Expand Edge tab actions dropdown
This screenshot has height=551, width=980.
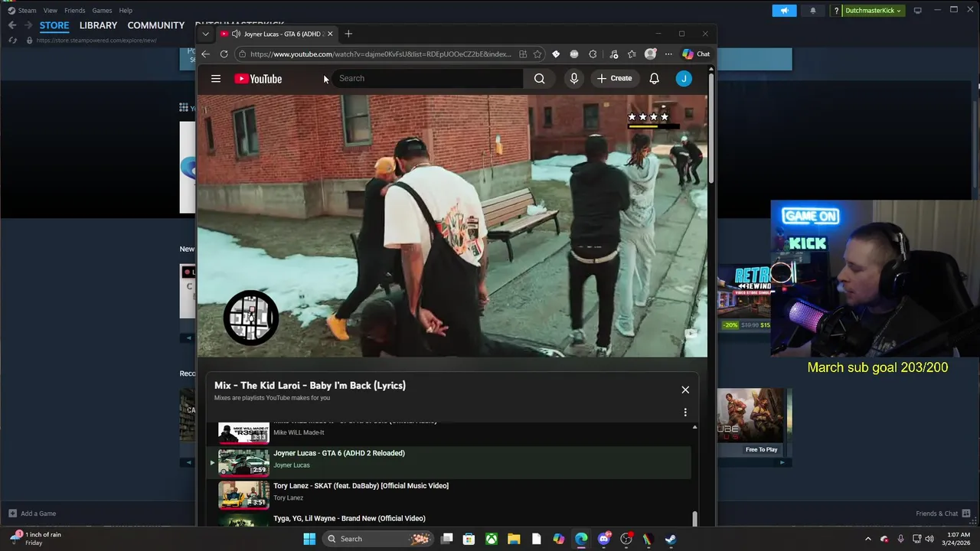pyautogui.click(x=205, y=34)
